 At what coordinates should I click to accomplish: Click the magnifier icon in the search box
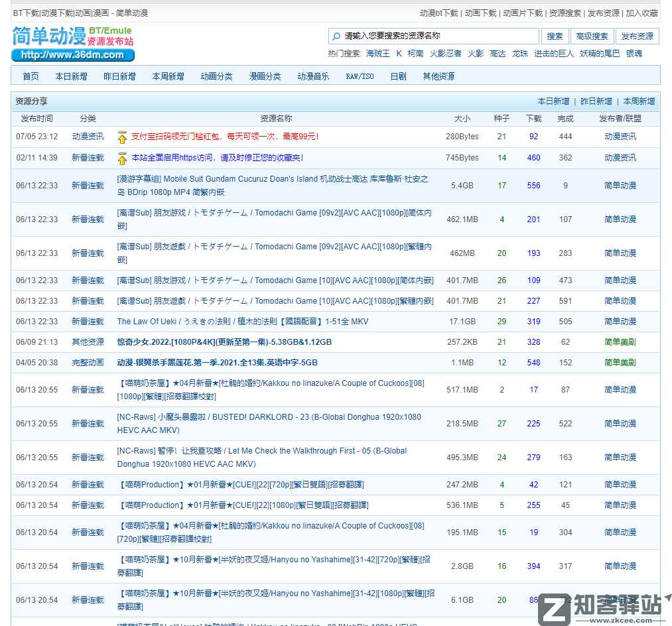335,36
